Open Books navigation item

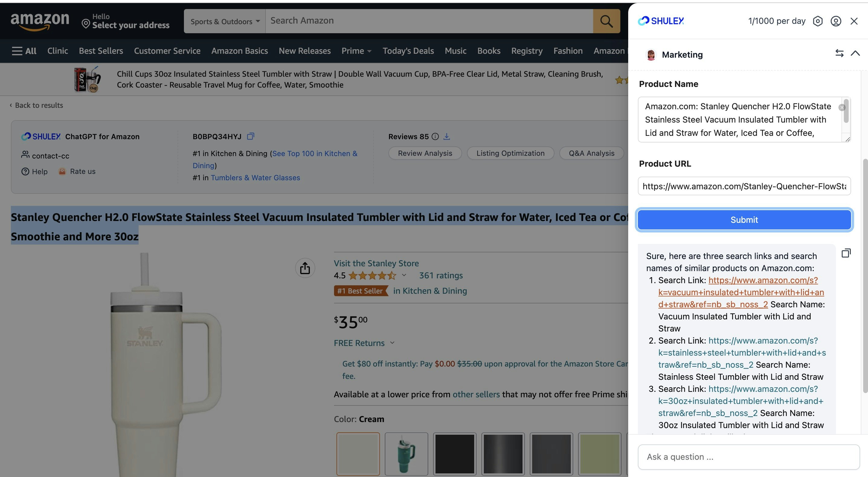click(489, 51)
